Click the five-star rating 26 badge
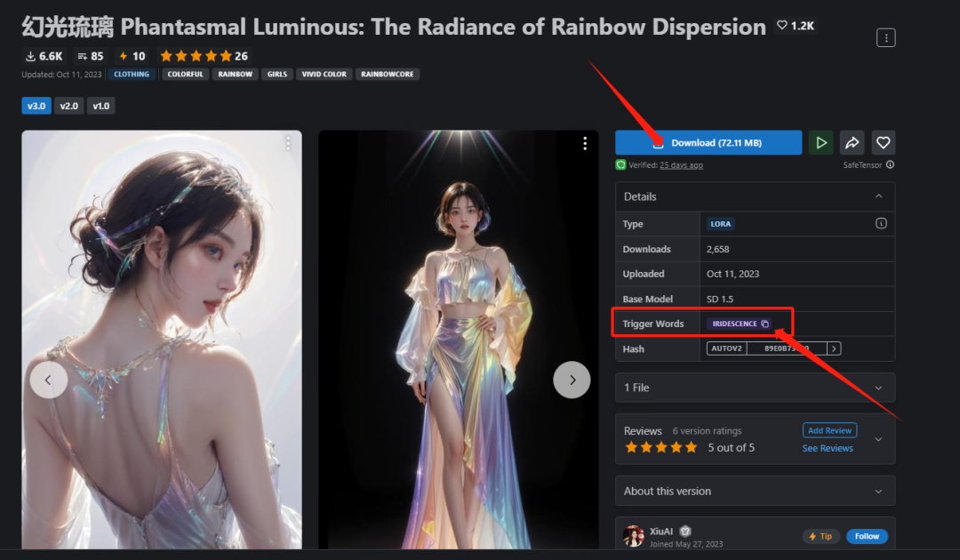Screen dimensions: 960x560 point(204,56)
